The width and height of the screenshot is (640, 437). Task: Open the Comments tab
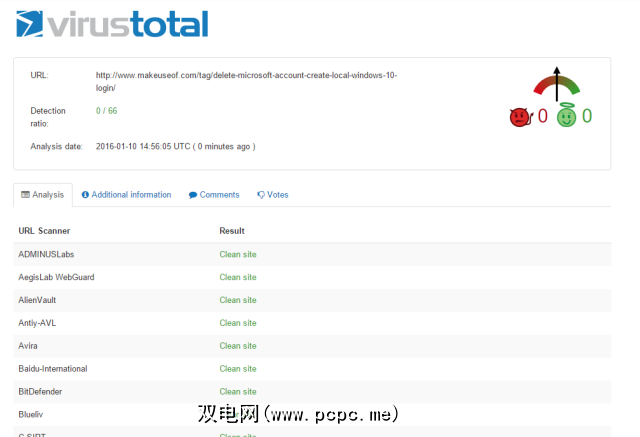pyautogui.click(x=214, y=195)
